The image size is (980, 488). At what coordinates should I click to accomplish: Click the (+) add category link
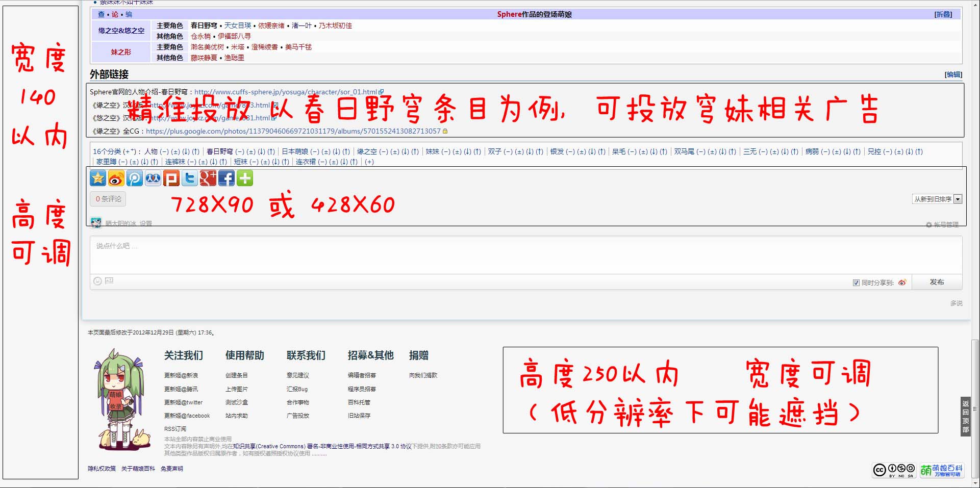tap(369, 162)
